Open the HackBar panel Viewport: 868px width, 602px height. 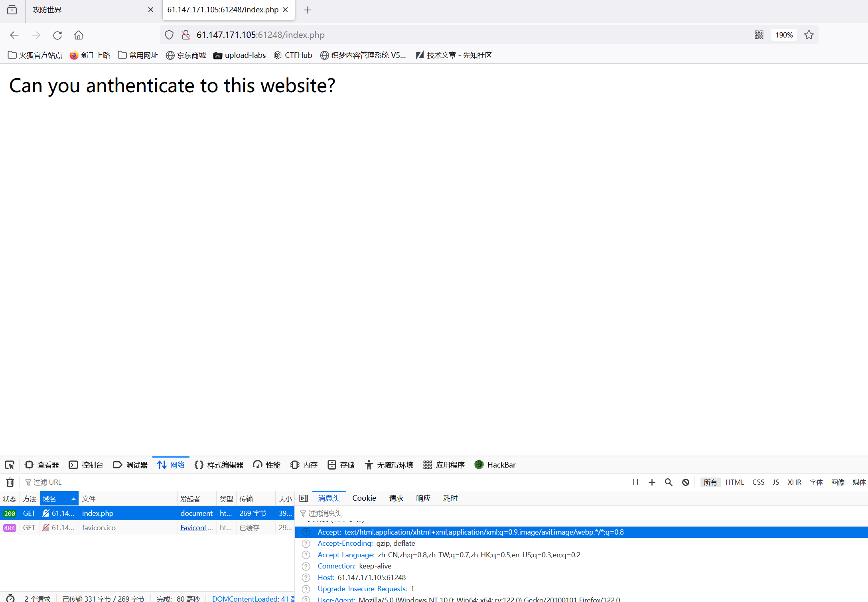495,465
